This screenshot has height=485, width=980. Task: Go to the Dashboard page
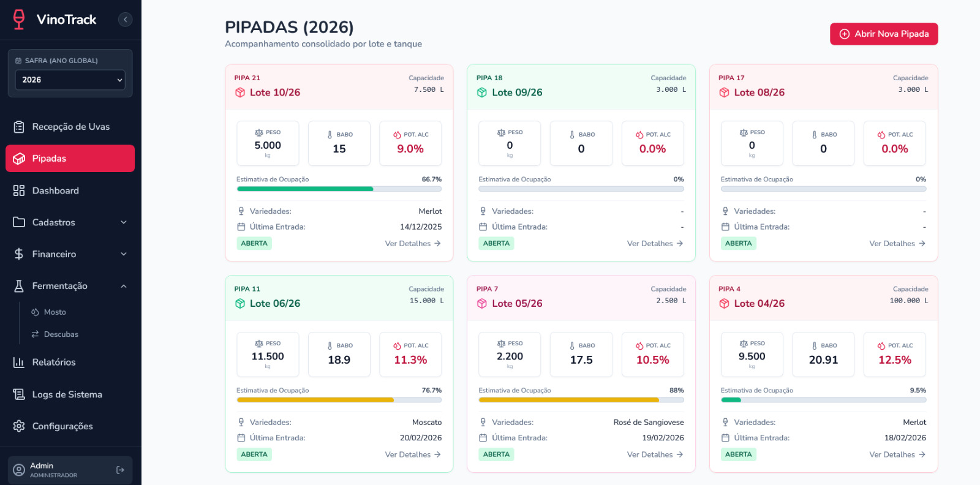pos(55,190)
